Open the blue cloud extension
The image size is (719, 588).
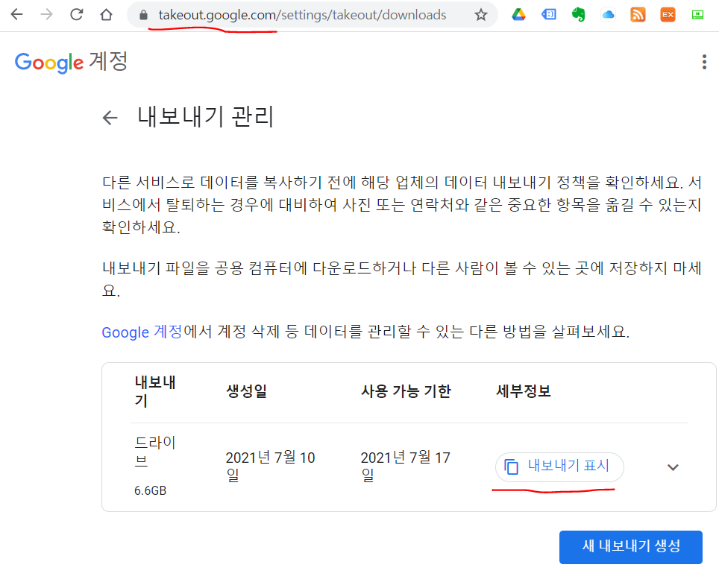click(608, 15)
